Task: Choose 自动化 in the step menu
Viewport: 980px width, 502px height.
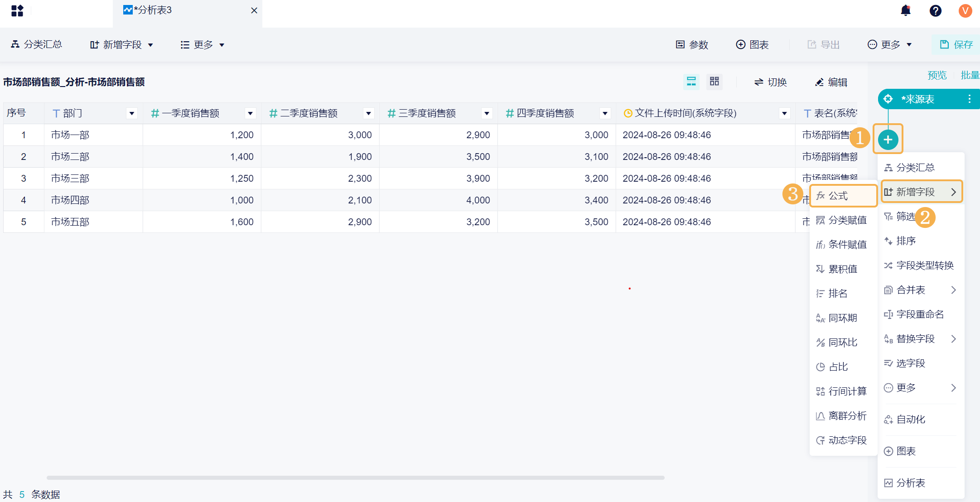Action: [x=921, y=419]
